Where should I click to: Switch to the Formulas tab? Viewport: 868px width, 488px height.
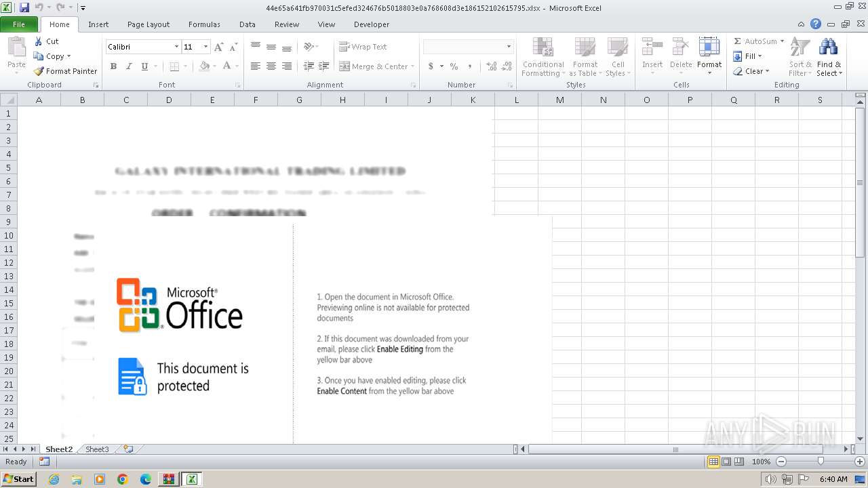click(204, 24)
